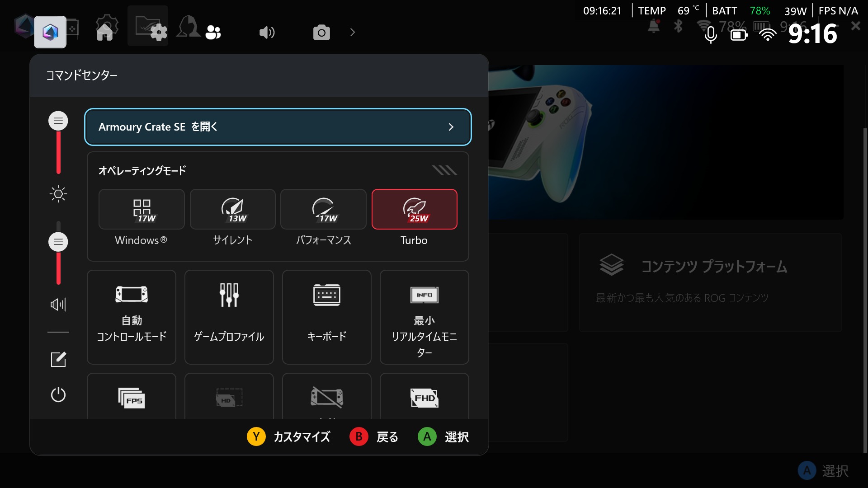The width and height of the screenshot is (868, 488).
Task: Expand top bar with right chevron arrow
Action: click(353, 33)
